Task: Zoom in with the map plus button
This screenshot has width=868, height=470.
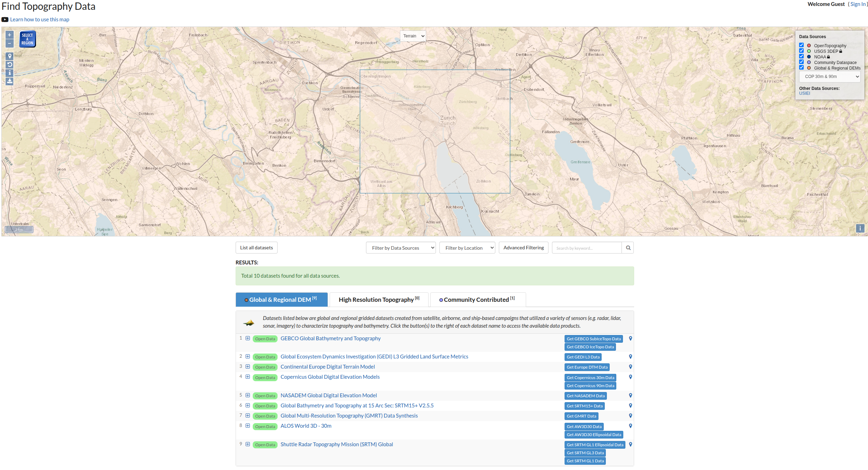Action: point(9,35)
